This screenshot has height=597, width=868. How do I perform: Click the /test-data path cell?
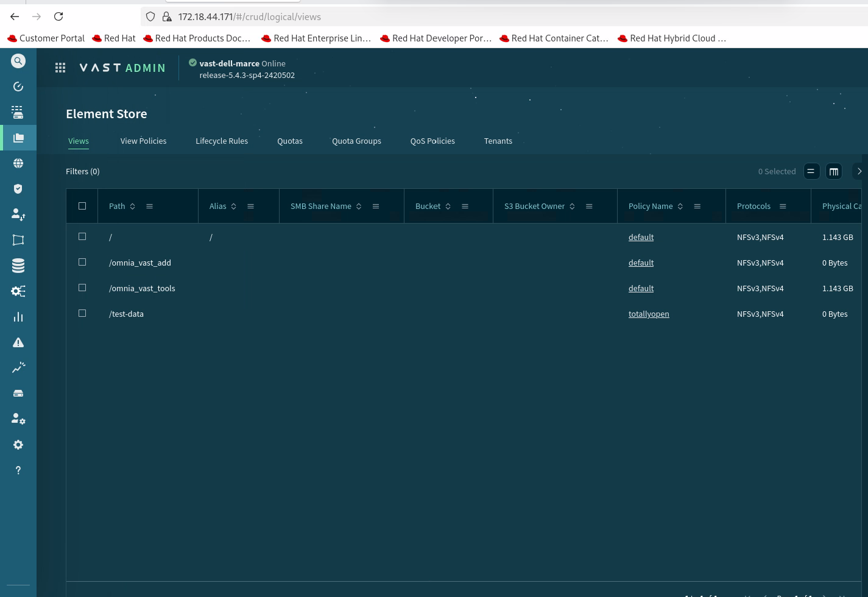[x=126, y=314]
